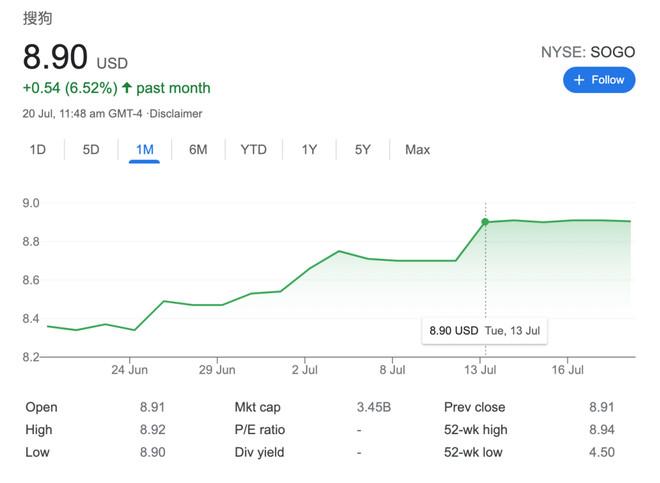Viewport: 660px width, 483px height.
Task: Click the 8 Jul axis label
Action: (x=392, y=370)
